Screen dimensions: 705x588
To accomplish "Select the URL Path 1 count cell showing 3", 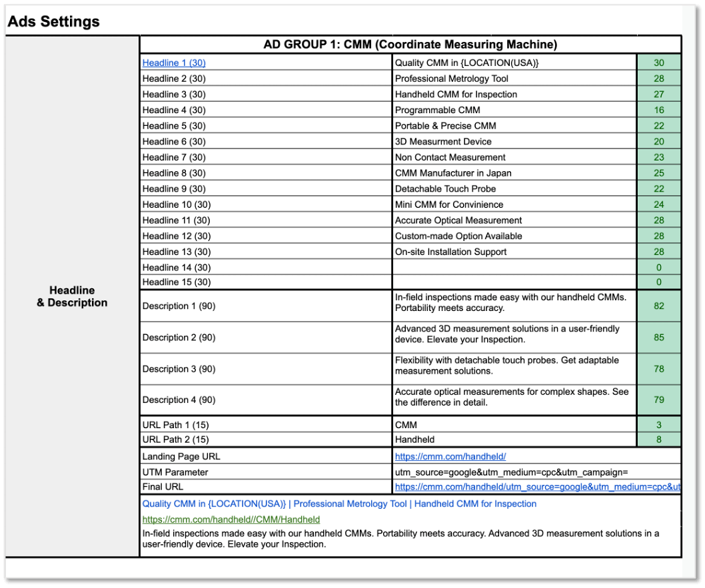I will (x=658, y=424).
